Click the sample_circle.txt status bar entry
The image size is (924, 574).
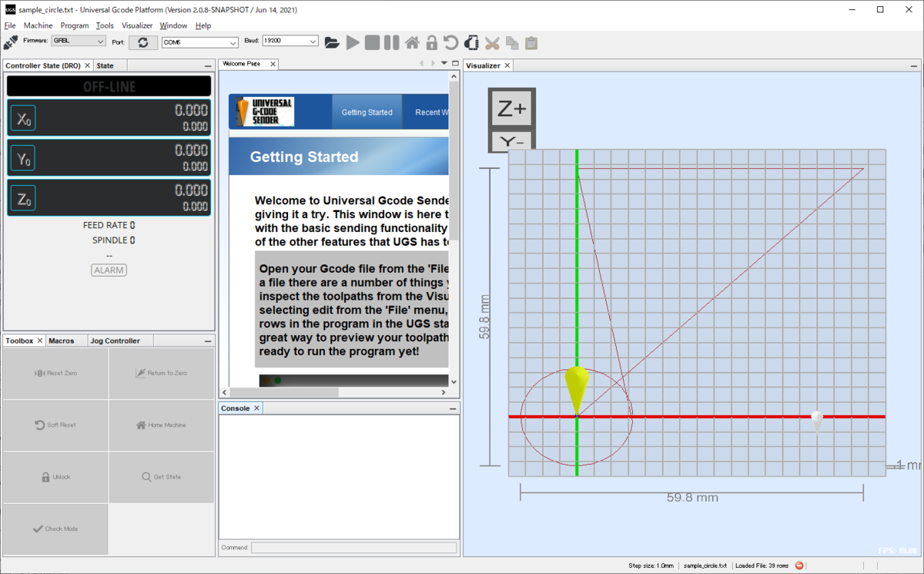(x=705, y=566)
